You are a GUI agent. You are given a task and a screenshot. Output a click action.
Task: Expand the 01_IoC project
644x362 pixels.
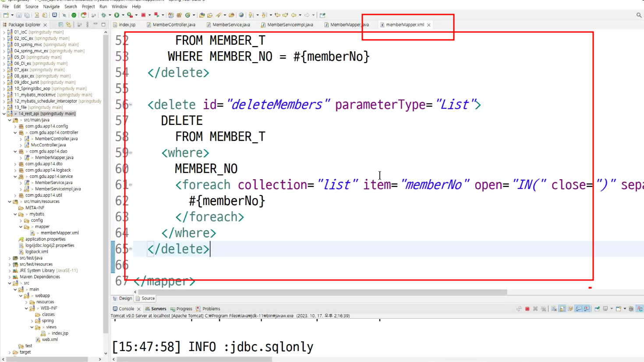point(4,32)
